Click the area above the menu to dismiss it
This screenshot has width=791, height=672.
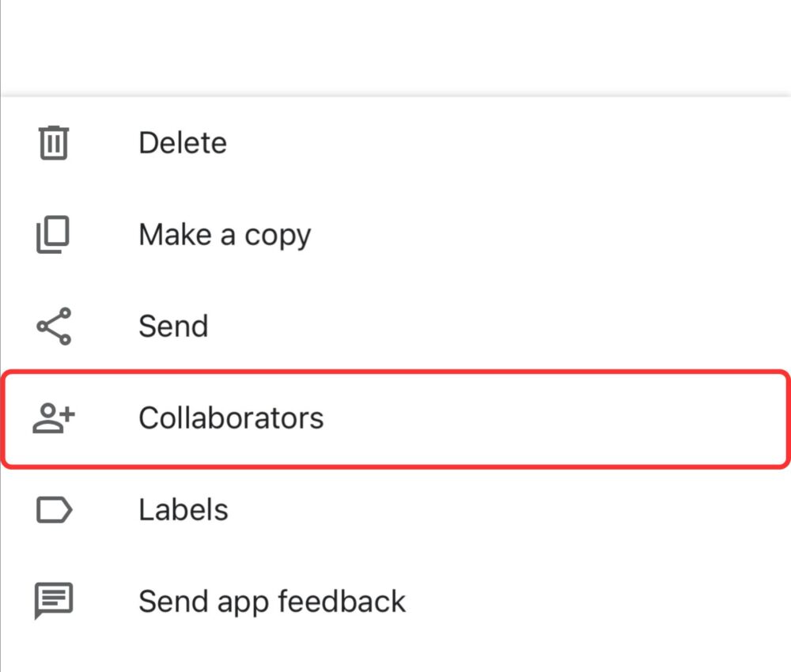[395, 43]
